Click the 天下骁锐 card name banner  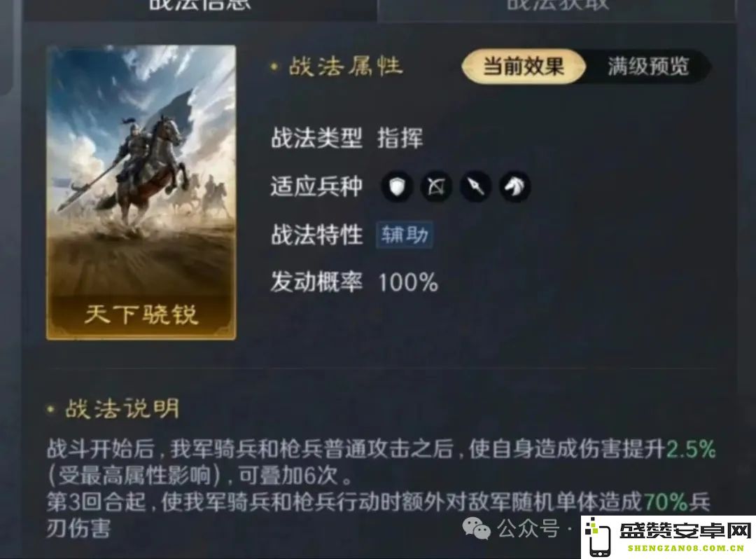(x=141, y=315)
